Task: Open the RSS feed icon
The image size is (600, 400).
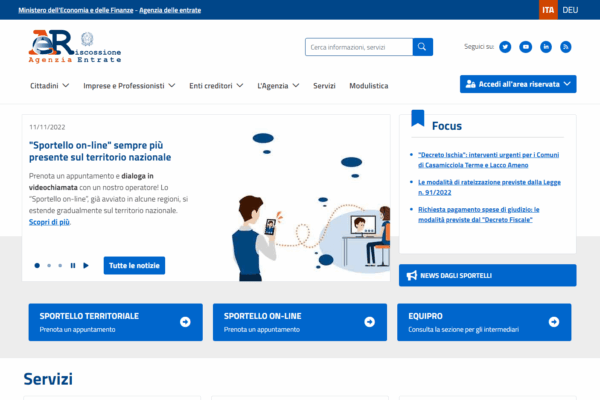Action: (566, 47)
